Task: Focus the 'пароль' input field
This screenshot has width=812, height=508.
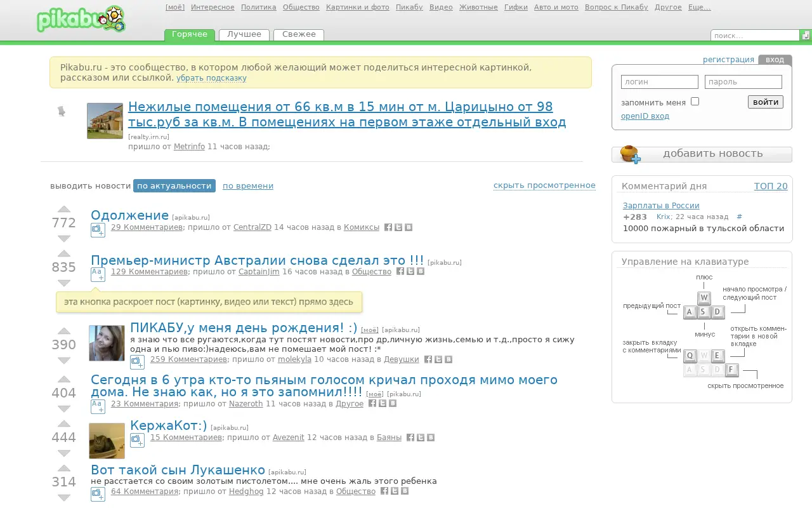Action: coord(743,82)
